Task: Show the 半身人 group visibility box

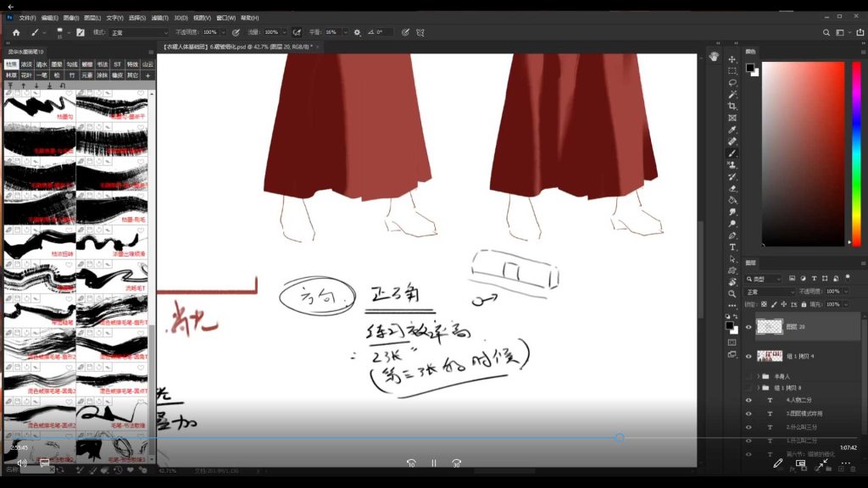Action: pyautogui.click(x=748, y=376)
